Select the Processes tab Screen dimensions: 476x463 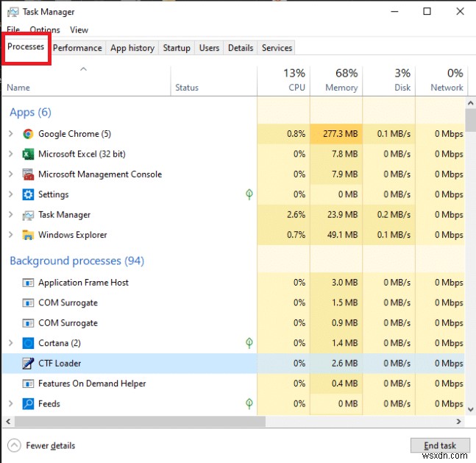tap(26, 47)
